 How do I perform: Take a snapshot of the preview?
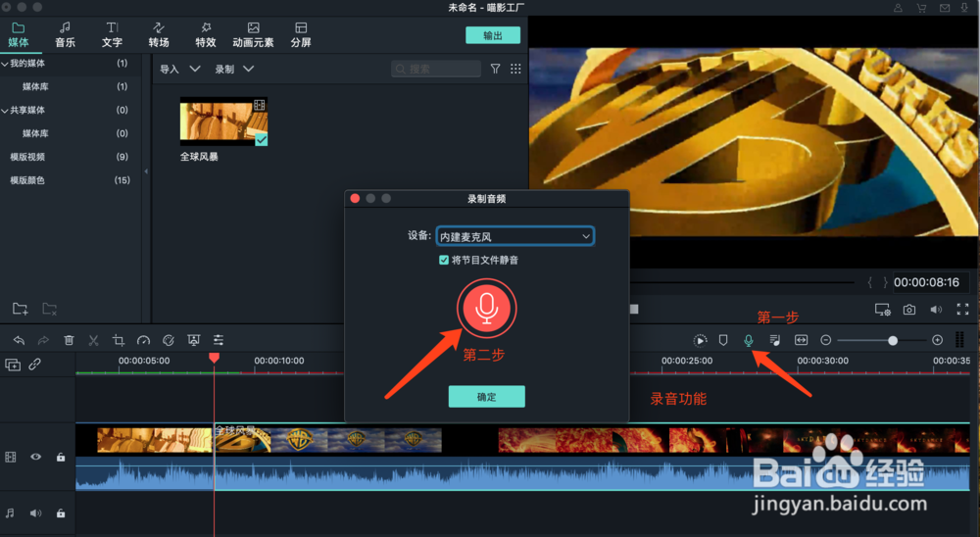[x=909, y=310]
